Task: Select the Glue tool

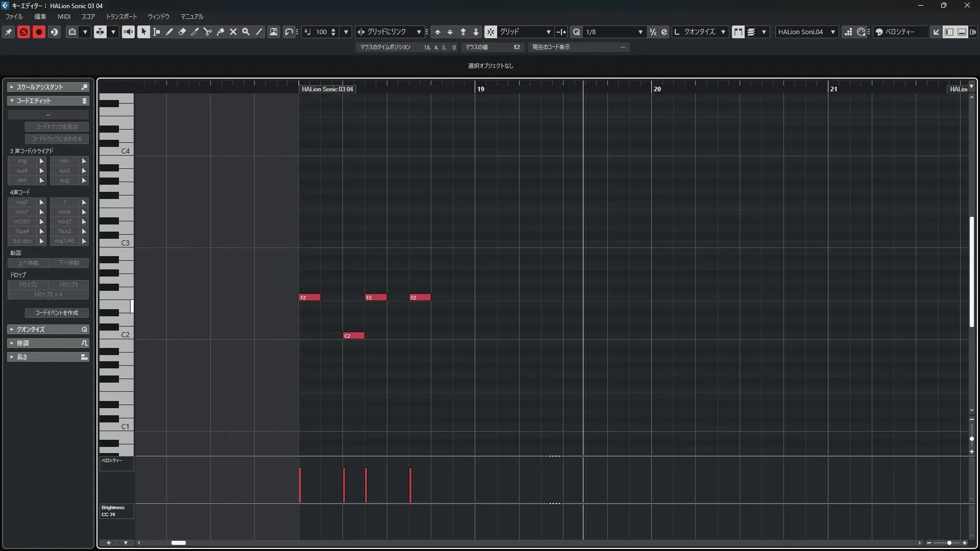Action: tap(220, 32)
